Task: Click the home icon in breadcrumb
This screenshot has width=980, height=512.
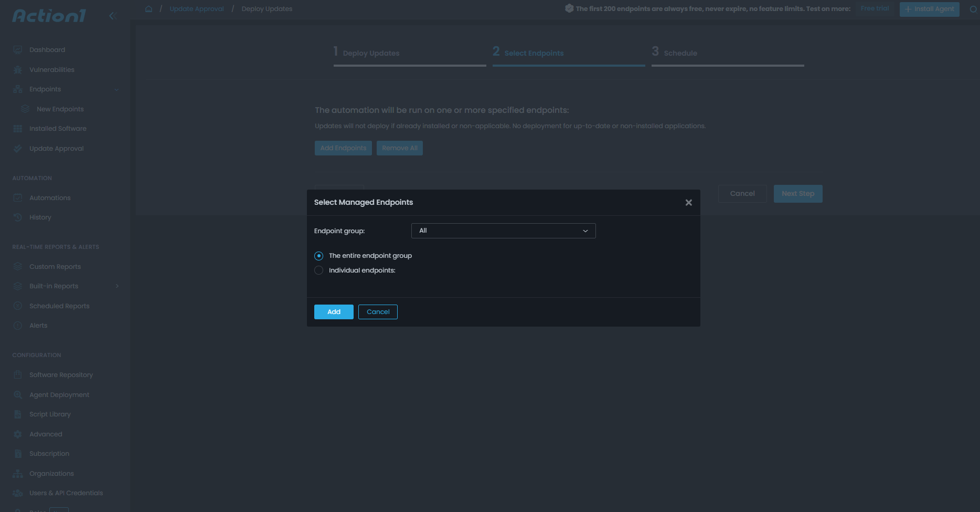Action: (149, 9)
